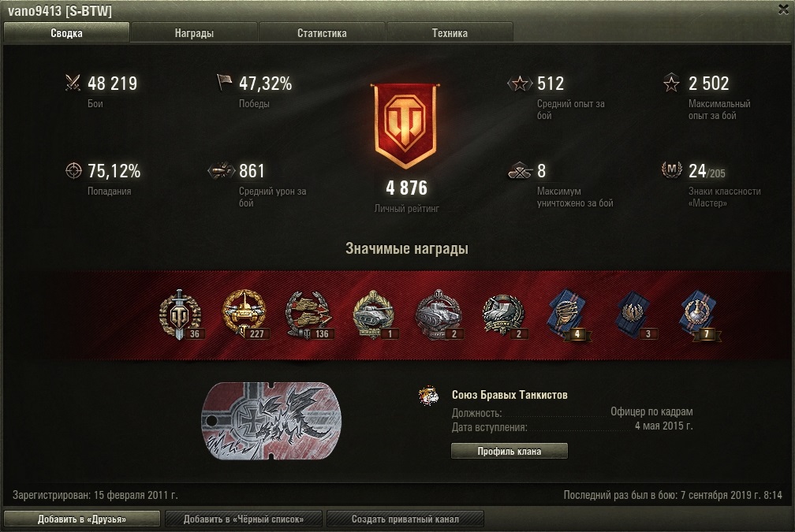Click the average damage shell icon
This screenshot has width=795, height=532.
pyautogui.click(x=221, y=171)
